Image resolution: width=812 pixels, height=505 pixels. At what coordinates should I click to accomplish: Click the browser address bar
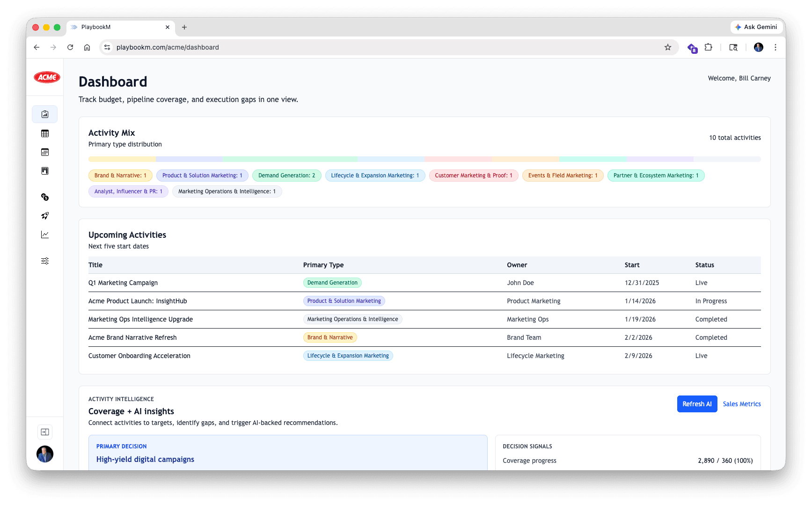[x=328, y=47]
